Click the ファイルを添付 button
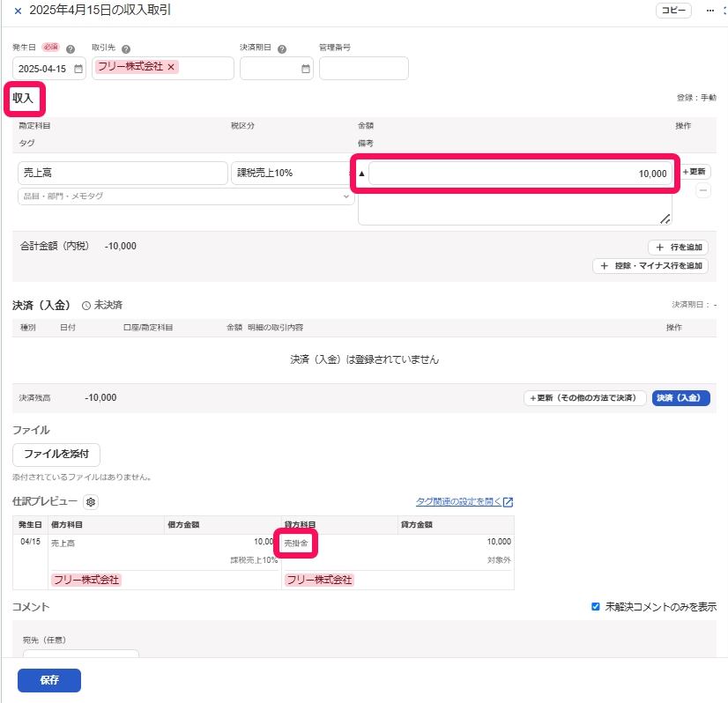This screenshot has height=703, width=728. tap(56, 455)
